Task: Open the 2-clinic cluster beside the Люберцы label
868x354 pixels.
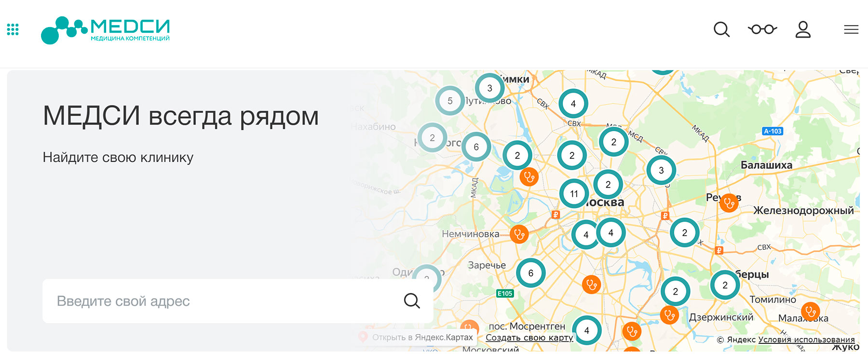Action: 725,285
